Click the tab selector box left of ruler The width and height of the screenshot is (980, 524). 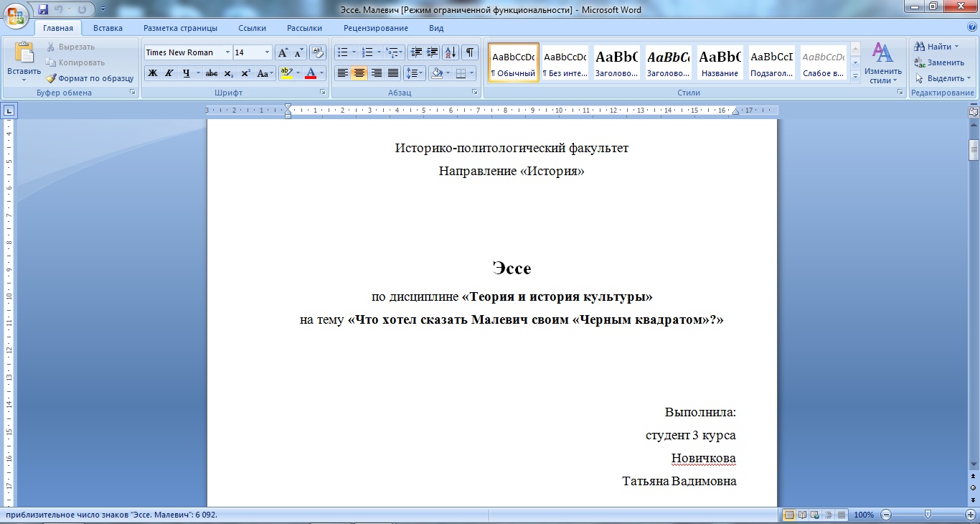(9, 111)
